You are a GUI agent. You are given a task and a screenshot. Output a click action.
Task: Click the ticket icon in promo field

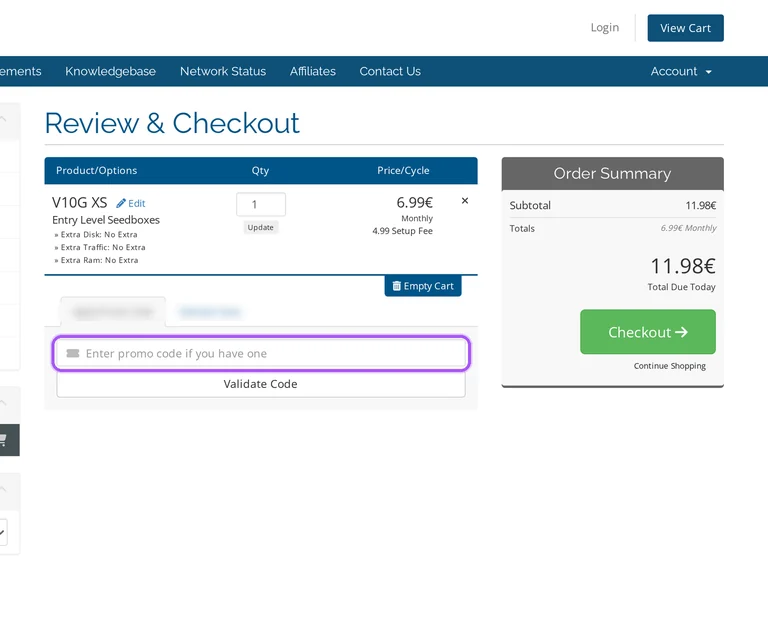tap(73, 353)
